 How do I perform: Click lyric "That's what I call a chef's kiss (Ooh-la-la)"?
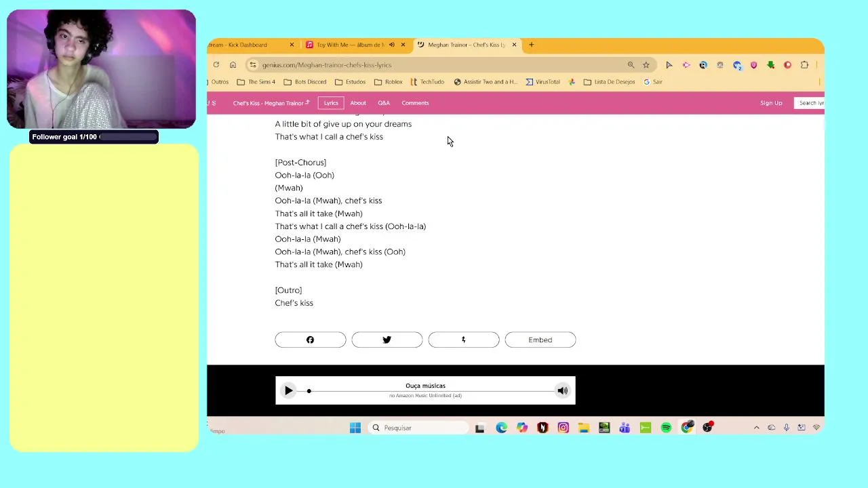[351, 226]
